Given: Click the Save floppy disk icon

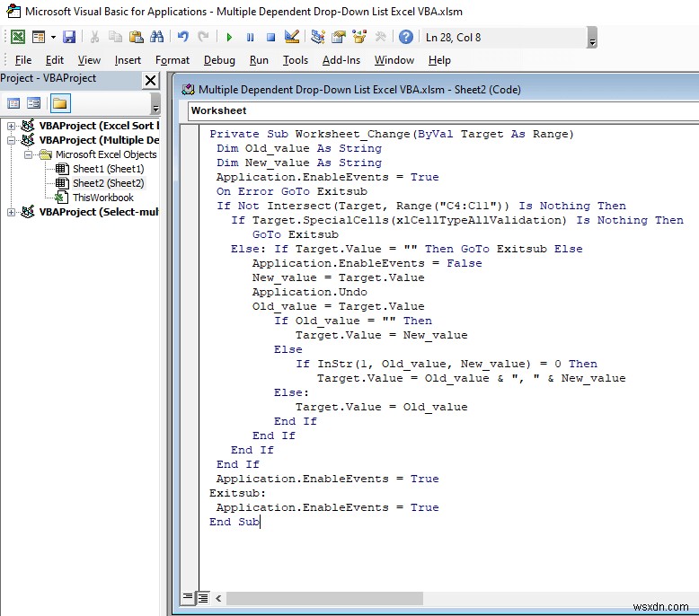Looking at the screenshot, I should coord(70,37).
